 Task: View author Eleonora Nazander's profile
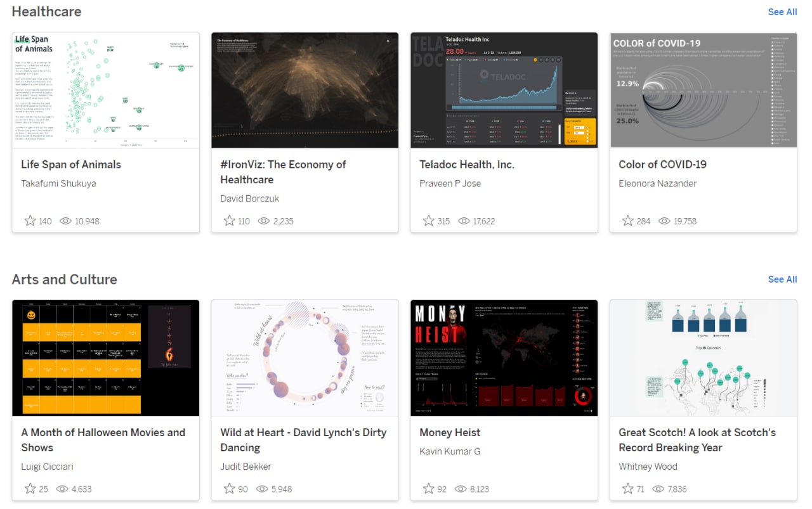[x=657, y=183]
